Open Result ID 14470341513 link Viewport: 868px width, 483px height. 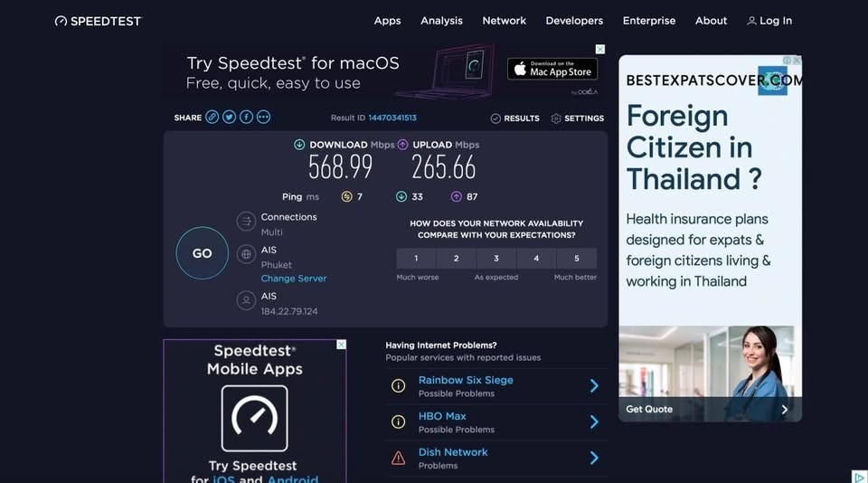point(392,118)
